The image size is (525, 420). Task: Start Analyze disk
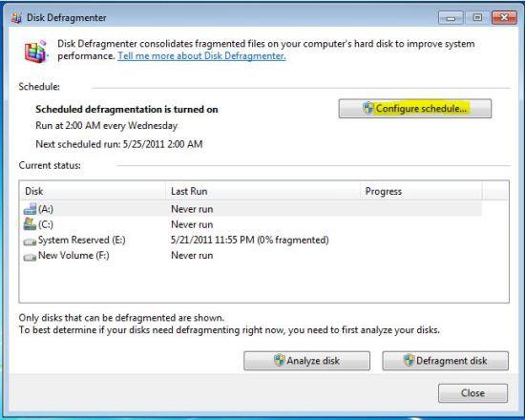[306, 361]
